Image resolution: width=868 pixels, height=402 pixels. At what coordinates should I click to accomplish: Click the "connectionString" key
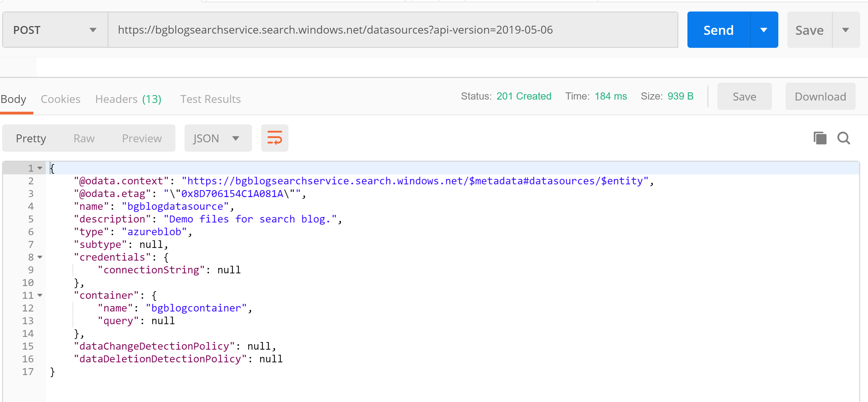(151, 270)
